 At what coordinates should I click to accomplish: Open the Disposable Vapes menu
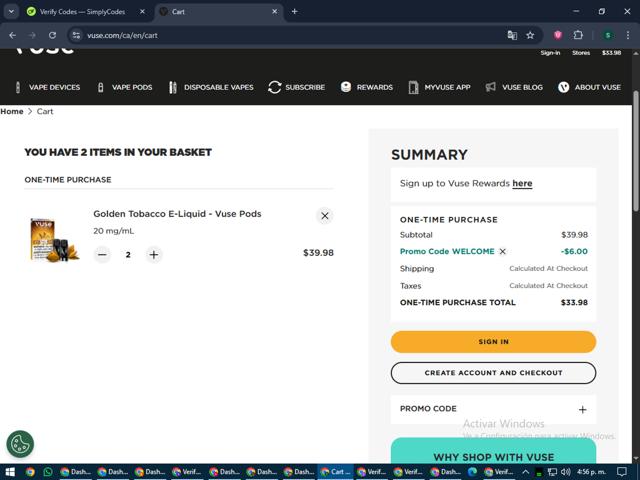click(x=211, y=87)
